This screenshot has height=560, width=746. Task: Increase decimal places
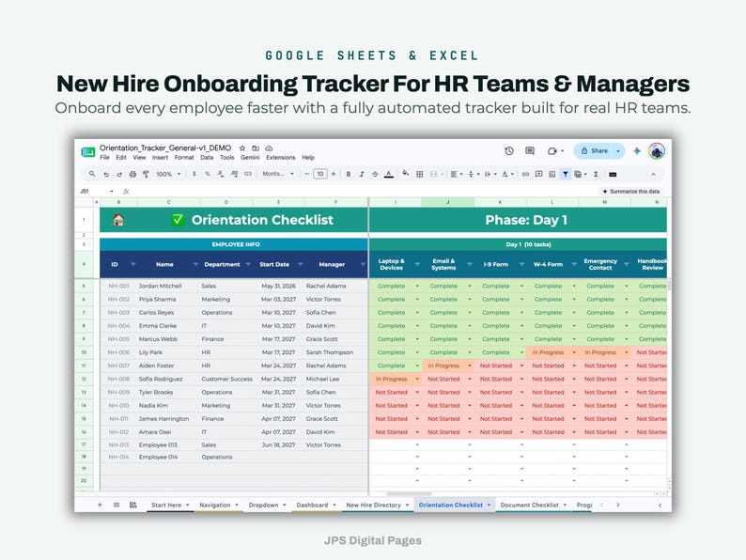(x=234, y=174)
